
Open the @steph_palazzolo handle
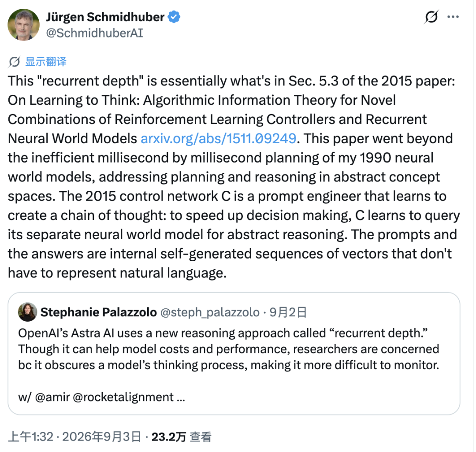click(x=210, y=312)
